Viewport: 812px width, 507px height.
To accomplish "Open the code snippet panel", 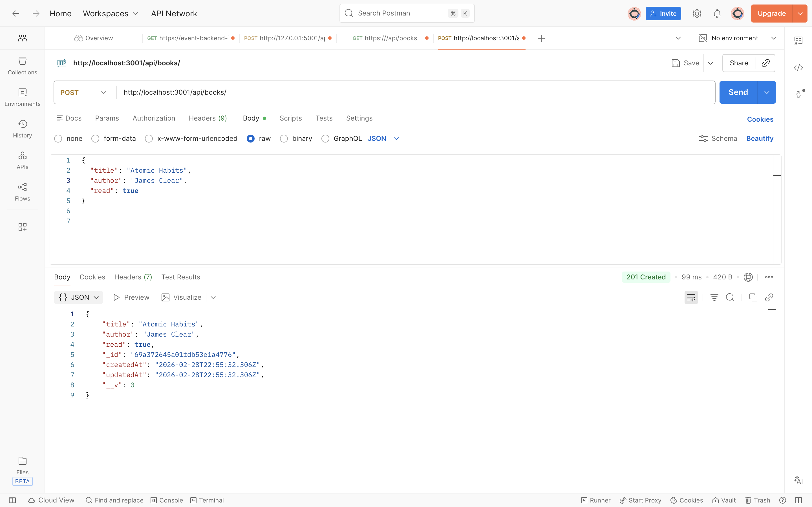I will pyautogui.click(x=798, y=67).
